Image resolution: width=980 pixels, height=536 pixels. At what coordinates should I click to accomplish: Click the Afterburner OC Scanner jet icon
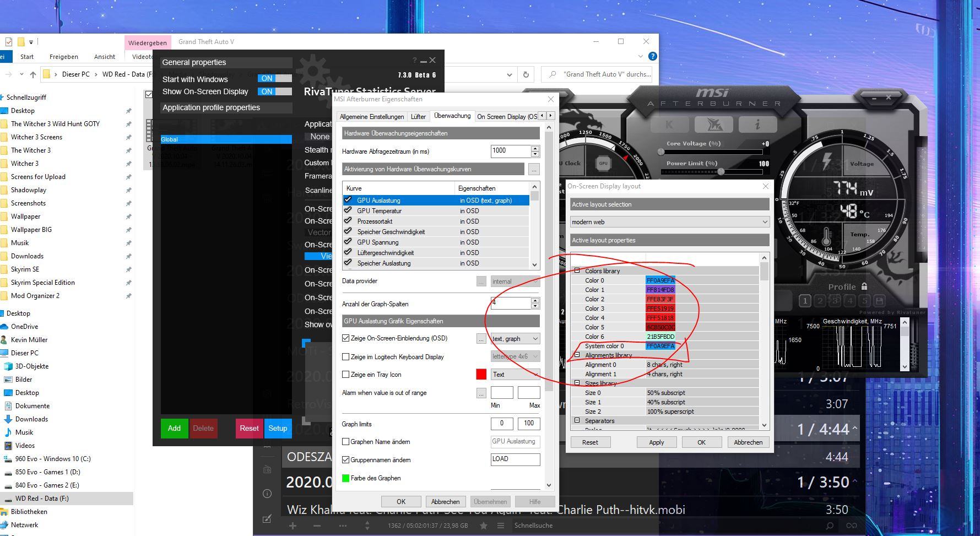pos(713,124)
